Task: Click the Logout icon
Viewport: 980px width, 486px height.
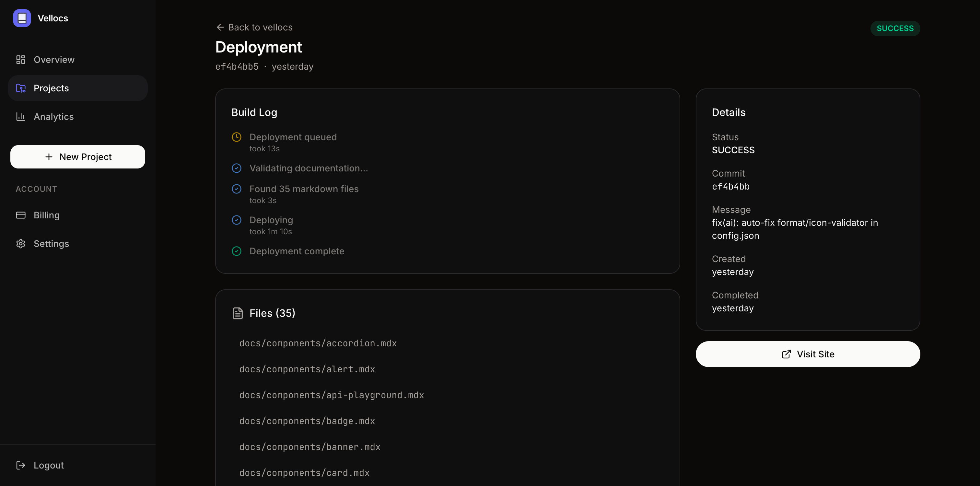Action: [x=20, y=465]
